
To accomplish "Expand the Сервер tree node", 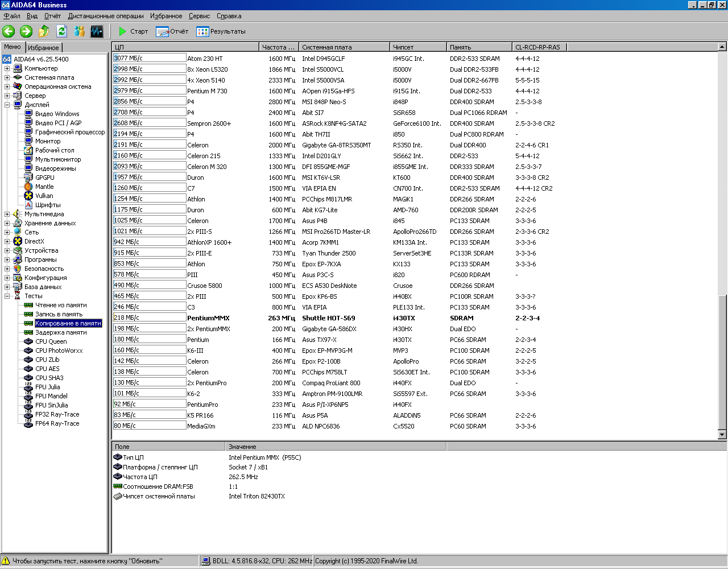I will [7, 96].
